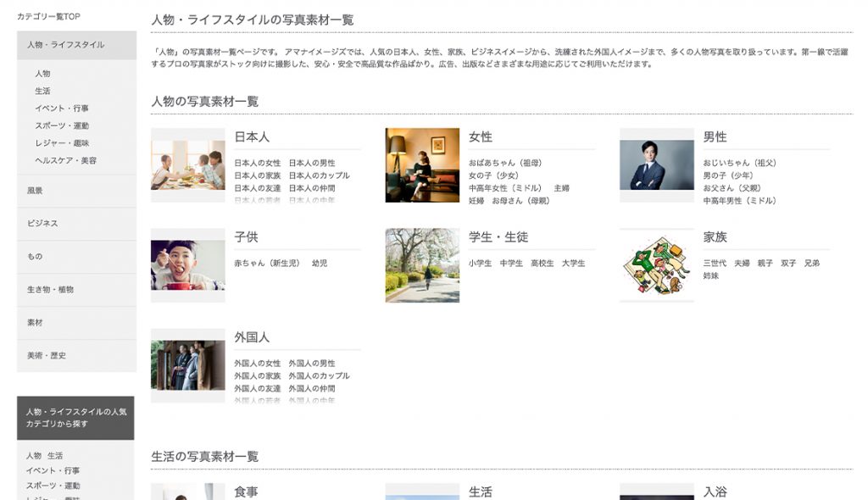
Task: Open the 女性 heading link
Action: point(481,136)
